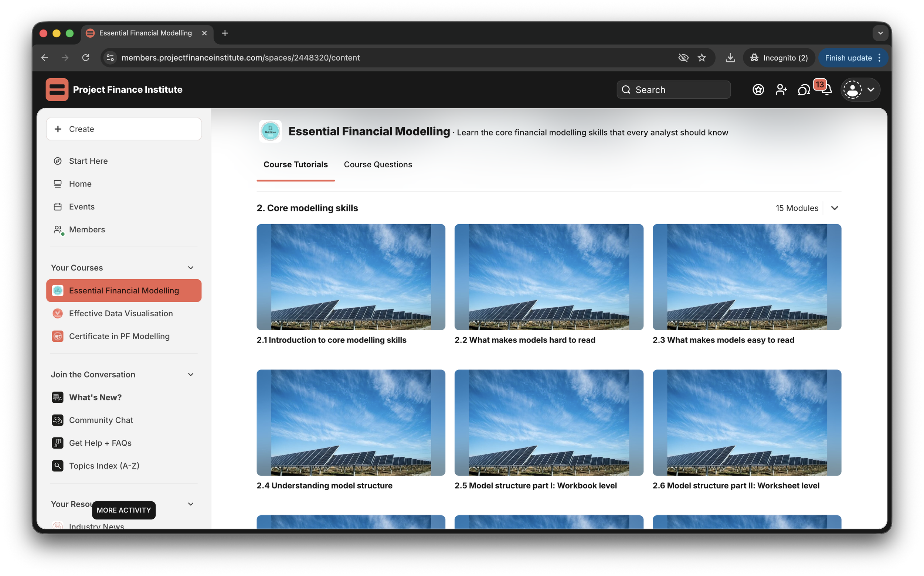Collapse the Core modelling skills section

pos(834,208)
